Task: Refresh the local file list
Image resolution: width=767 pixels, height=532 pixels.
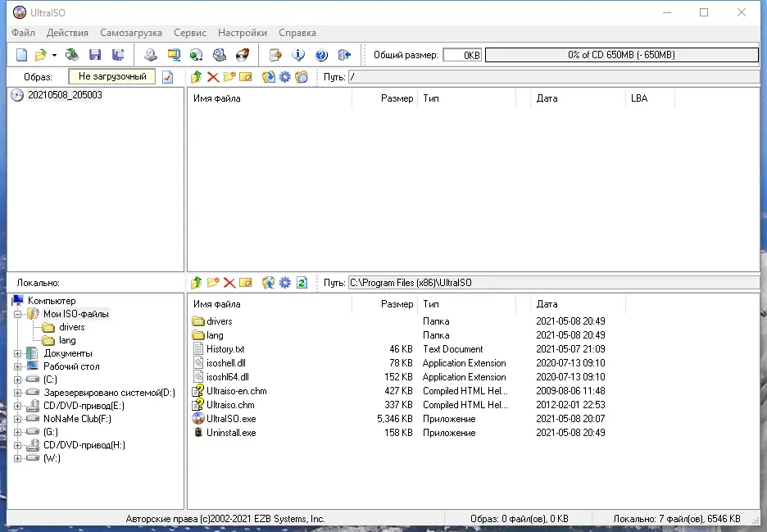Action: click(302, 283)
